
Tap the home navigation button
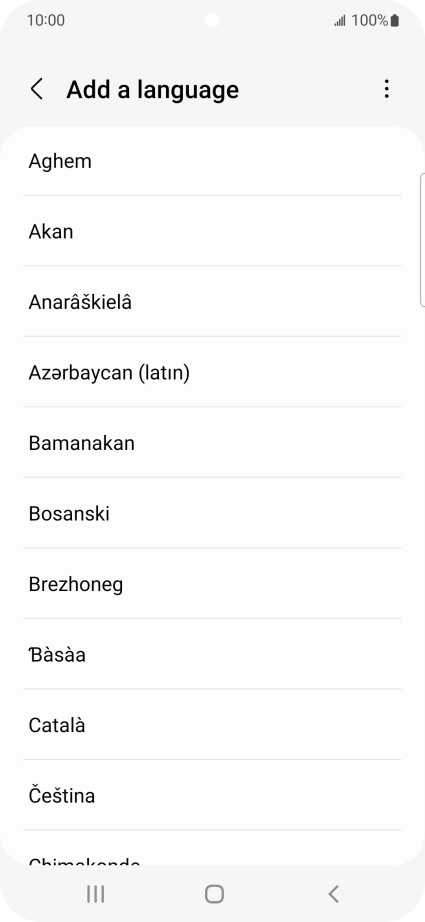(x=214, y=894)
